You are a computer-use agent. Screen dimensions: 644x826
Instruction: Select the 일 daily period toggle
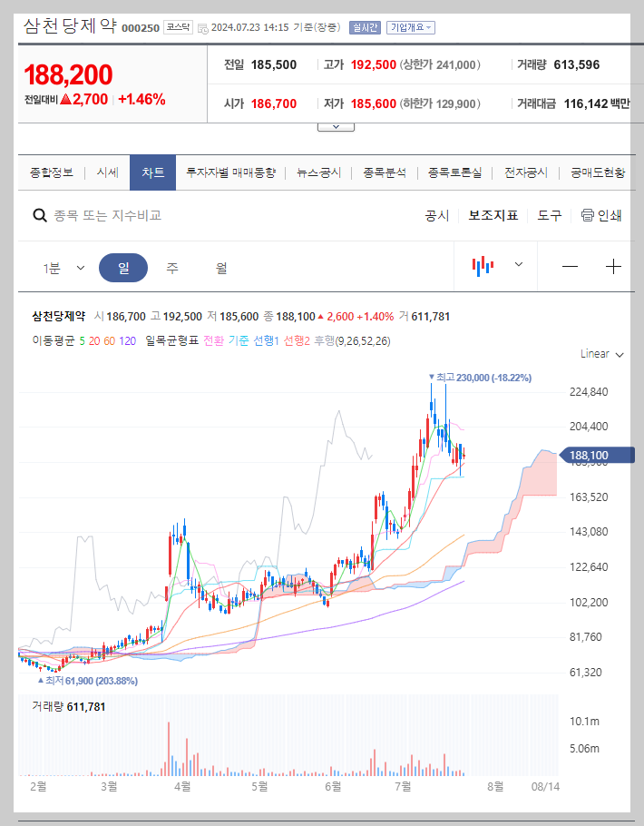[x=123, y=268]
